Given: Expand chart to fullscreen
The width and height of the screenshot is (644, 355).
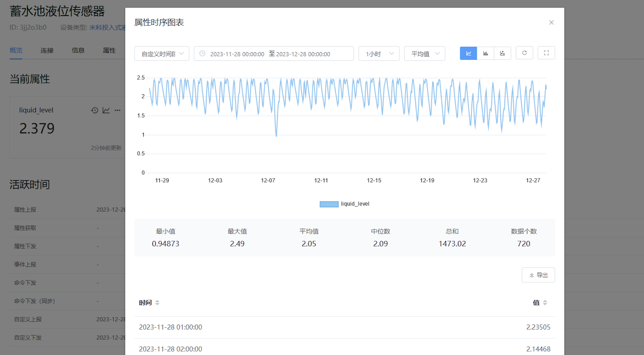Looking at the screenshot, I should (546, 53).
